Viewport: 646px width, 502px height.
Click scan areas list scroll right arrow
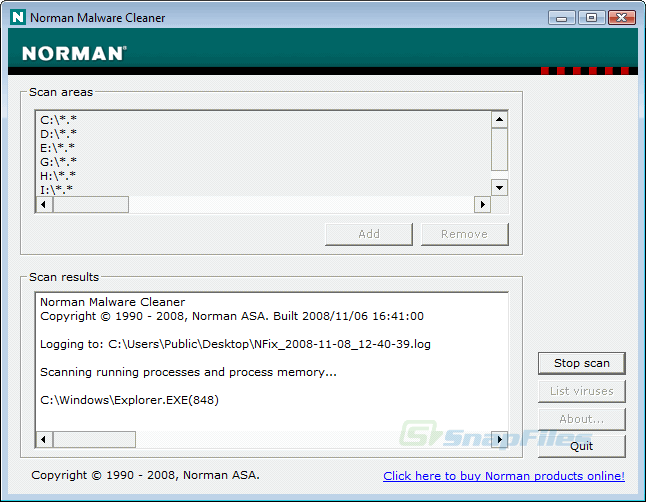click(x=482, y=204)
